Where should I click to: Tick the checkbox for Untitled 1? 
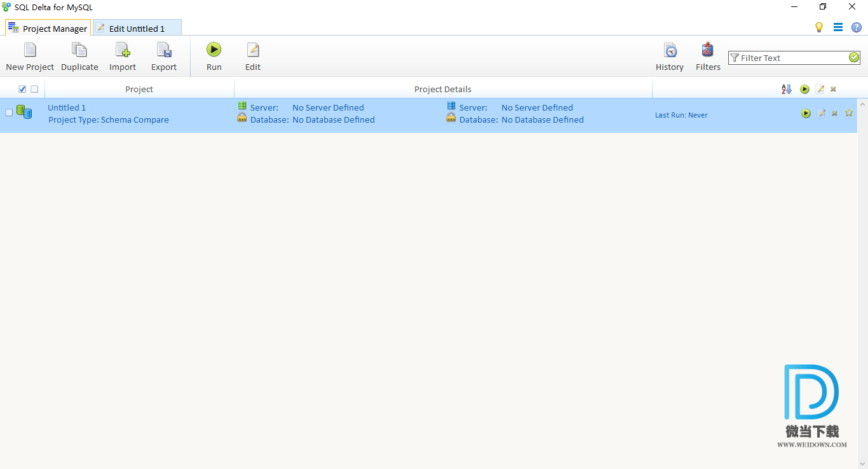pyautogui.click(x=9, y=112)
